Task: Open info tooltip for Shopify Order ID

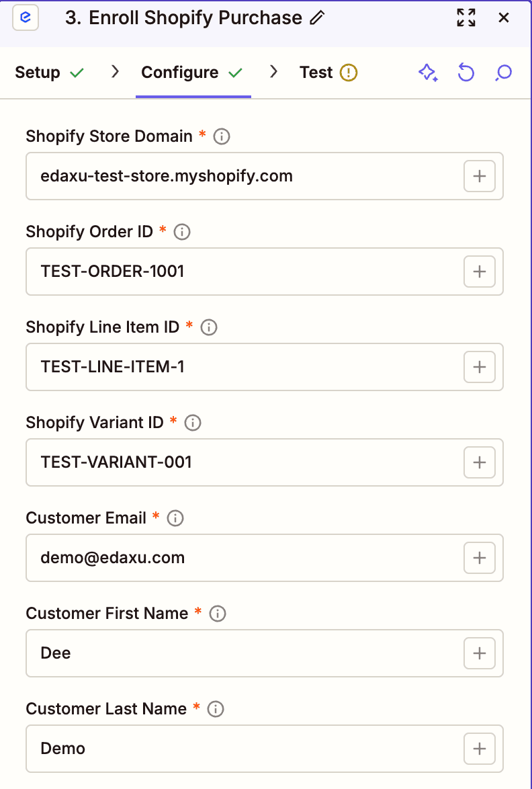Action: point(182,232)
